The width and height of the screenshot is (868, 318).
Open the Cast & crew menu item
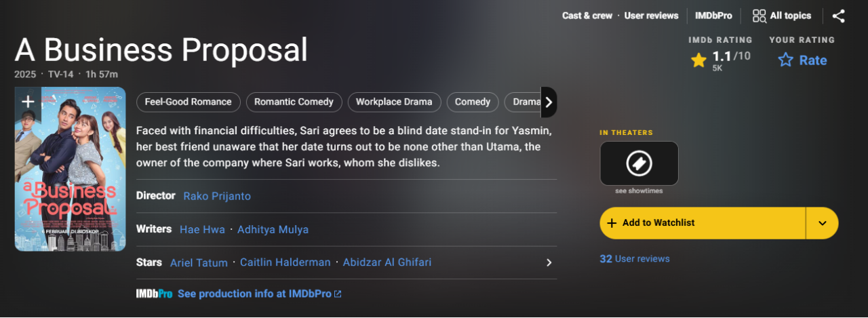tap(587, 16)
